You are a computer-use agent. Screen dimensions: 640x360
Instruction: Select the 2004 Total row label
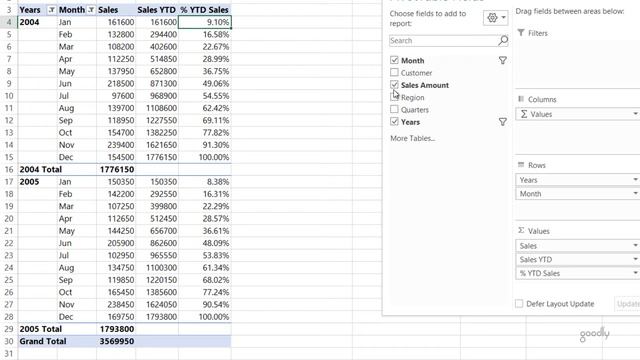40,169
